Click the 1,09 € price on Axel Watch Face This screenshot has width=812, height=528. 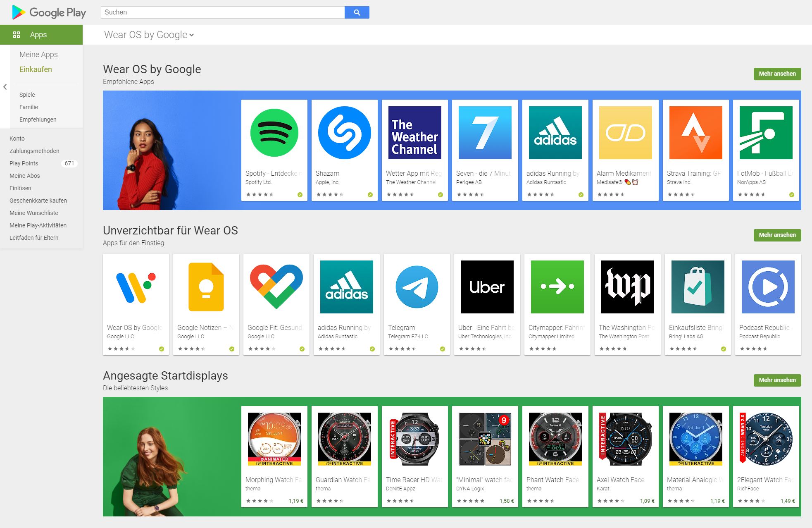(647, 501)
